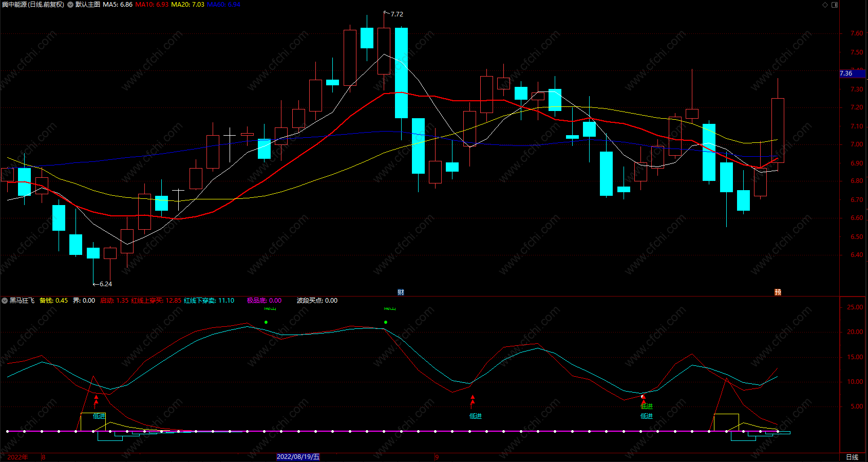The height and width of the screenshot is (462, 868).
Task: Click the 5.00 indicator axis label
Action: tap(857, 406)
